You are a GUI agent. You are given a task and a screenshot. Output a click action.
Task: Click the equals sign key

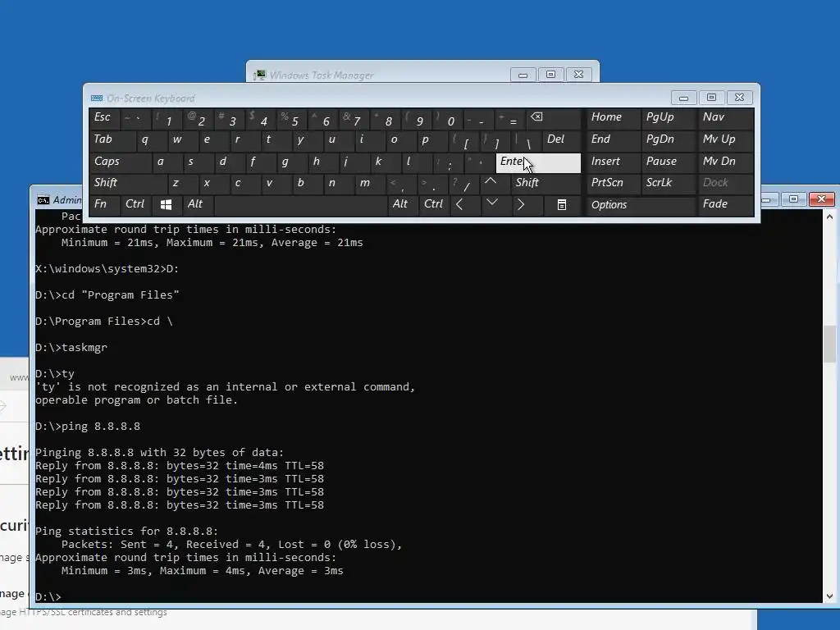[510, 118]
